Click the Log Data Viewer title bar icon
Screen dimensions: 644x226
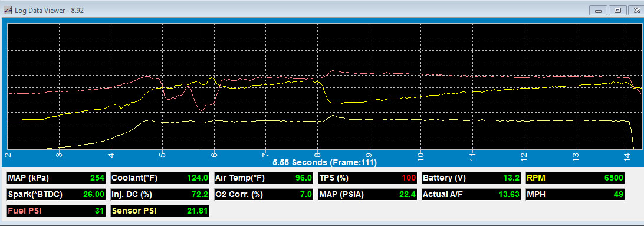tap(8, 10)
